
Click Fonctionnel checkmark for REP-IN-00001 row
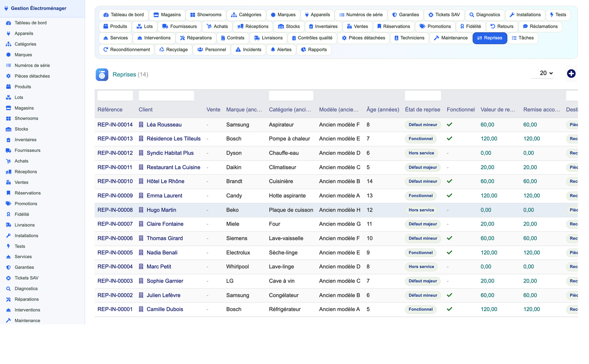[x=450, y=309]
